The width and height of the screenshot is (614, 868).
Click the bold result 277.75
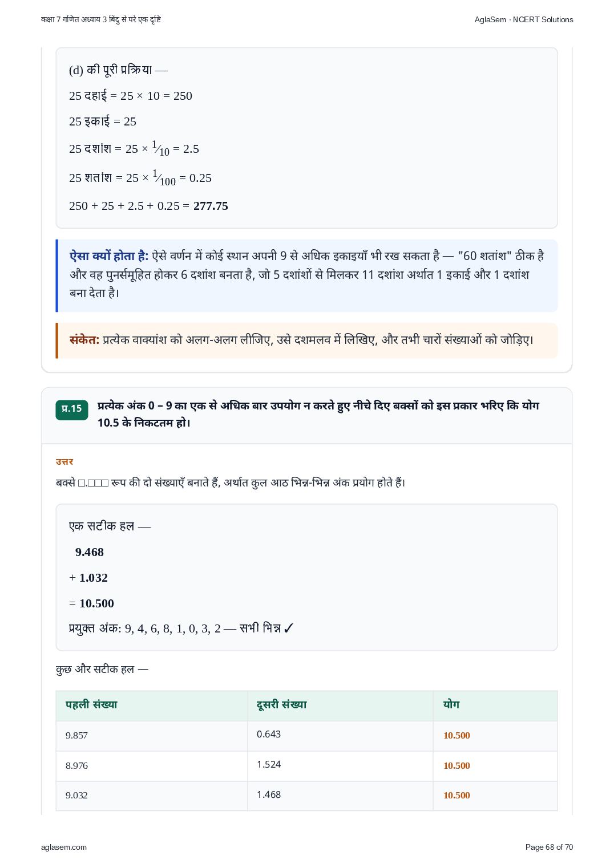tap(211, 206)
